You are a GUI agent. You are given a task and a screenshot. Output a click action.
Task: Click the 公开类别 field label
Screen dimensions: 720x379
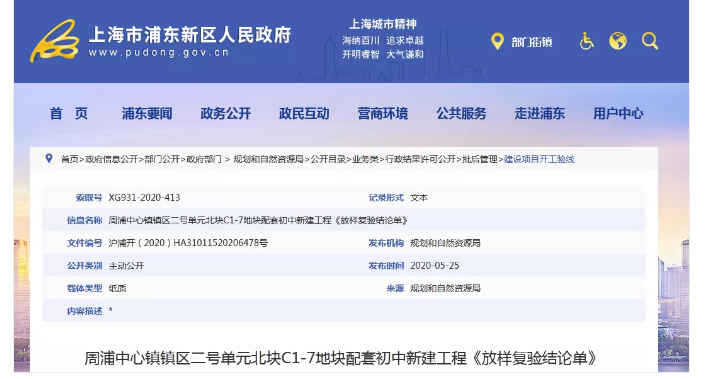coord(84,266)
